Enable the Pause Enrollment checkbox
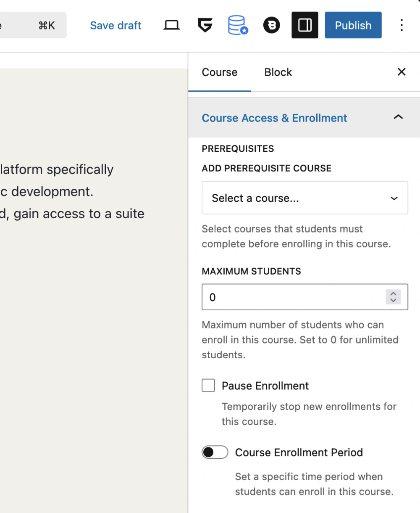 [208, 385]
